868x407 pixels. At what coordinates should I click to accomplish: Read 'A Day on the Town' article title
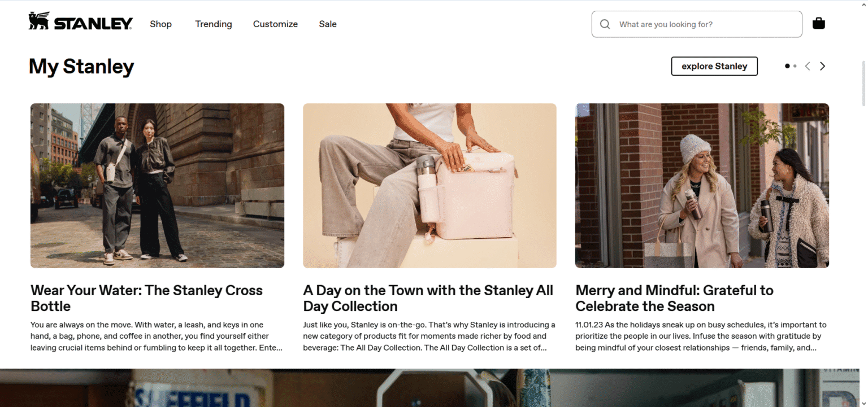[428, 298]
